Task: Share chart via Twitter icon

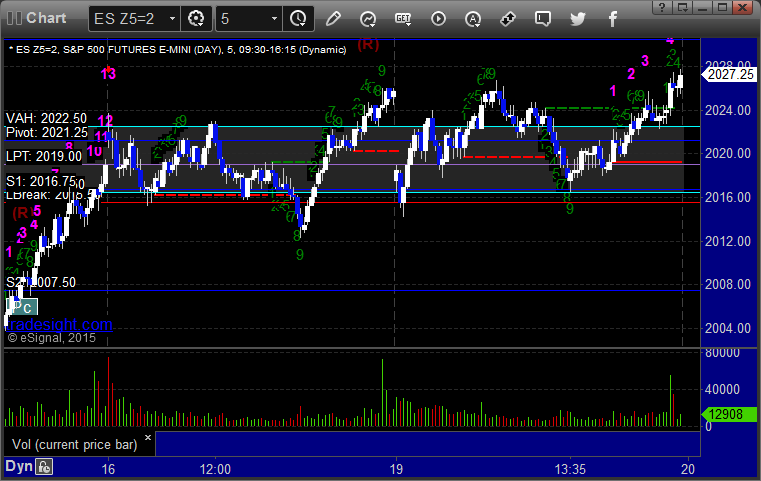Action: click(578, 19)
